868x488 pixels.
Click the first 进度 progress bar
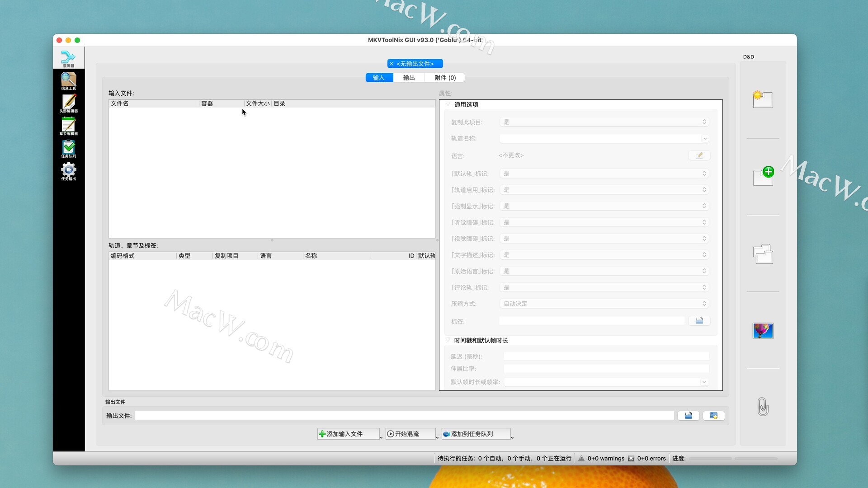pyautogui.click(x=710, y=459)
